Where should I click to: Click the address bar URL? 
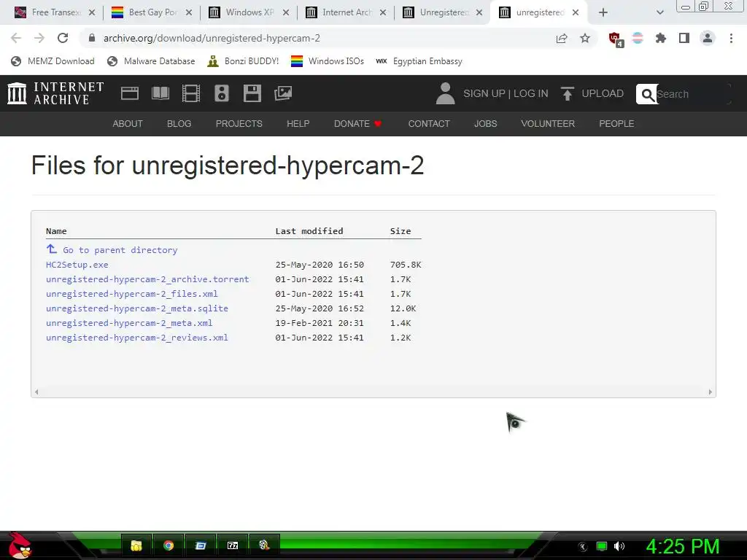click(212, 38)
